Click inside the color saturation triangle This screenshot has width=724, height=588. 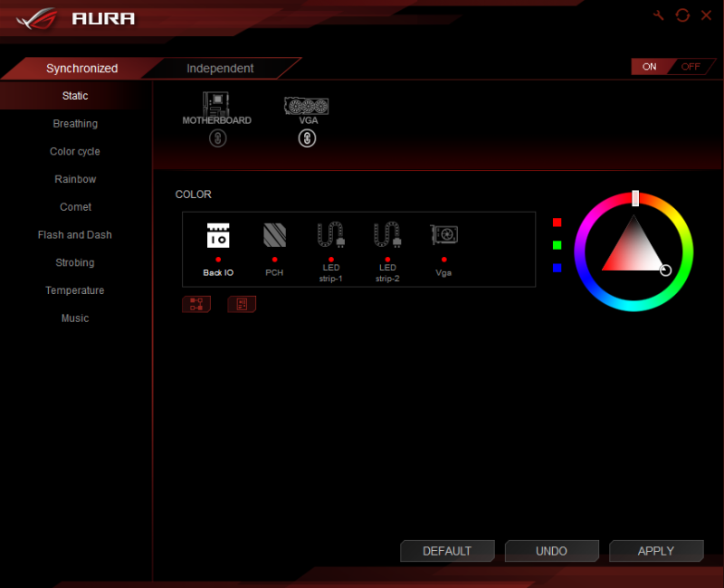[x=633, y=251]
